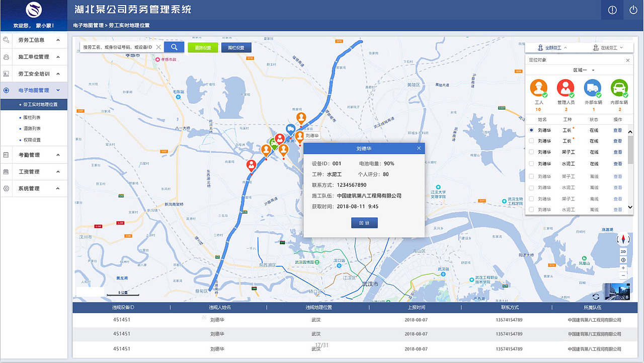
Task: Click 欢迎您, 蒙小蒙! greeting text
Action: tap(34, 25)
